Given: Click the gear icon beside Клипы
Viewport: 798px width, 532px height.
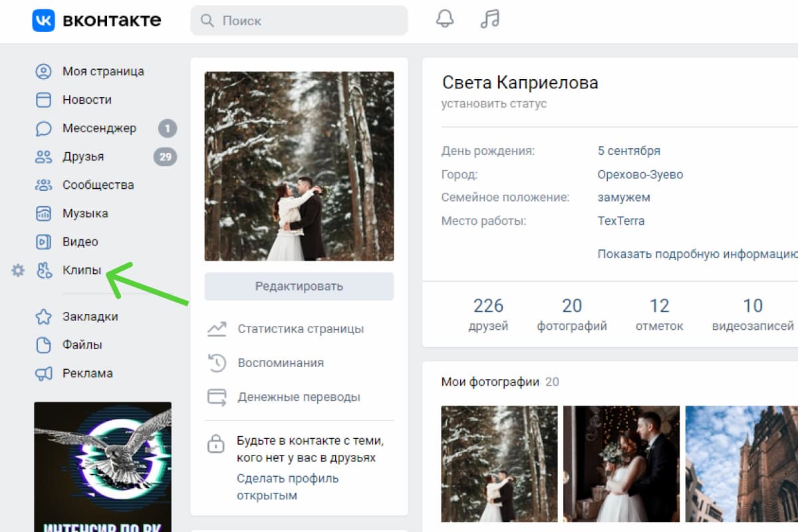Looking at the screenshot, I should pyautogui.click(x=18, y=271).
